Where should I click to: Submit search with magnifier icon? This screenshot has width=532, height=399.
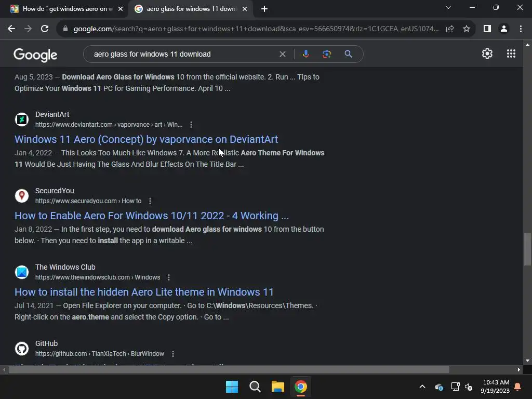[x=348, y=54]
